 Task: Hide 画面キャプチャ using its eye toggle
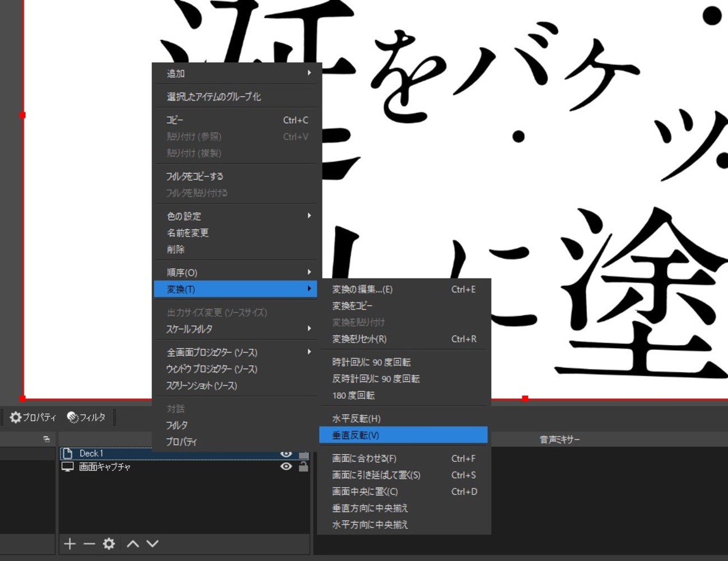287,466
